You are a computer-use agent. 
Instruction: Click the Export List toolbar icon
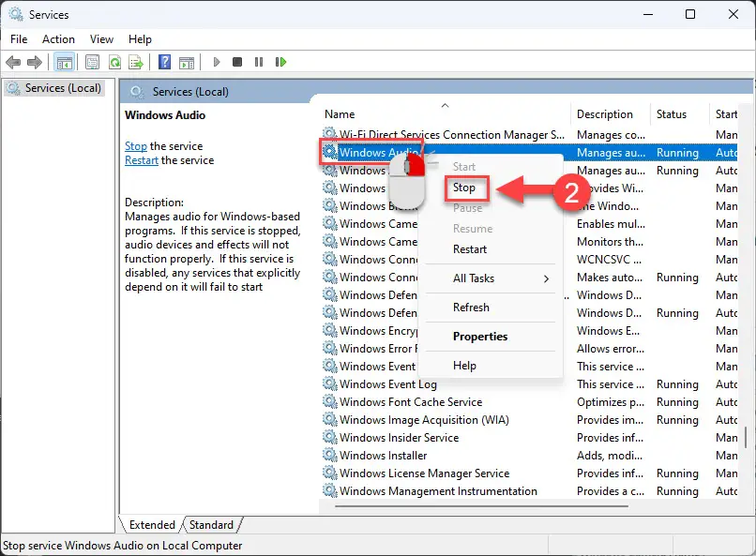[x=136, y=62]
